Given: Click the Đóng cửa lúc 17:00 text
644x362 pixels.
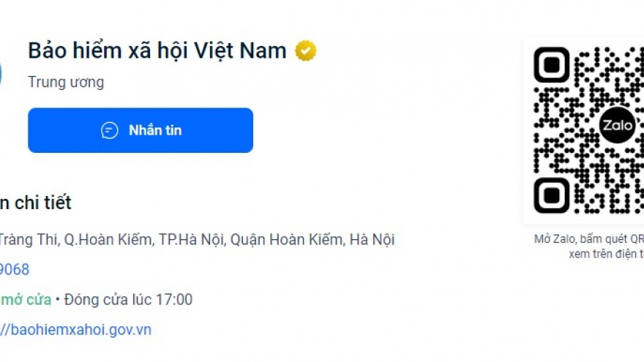Looking at the screenshot, I should point(128,300).
